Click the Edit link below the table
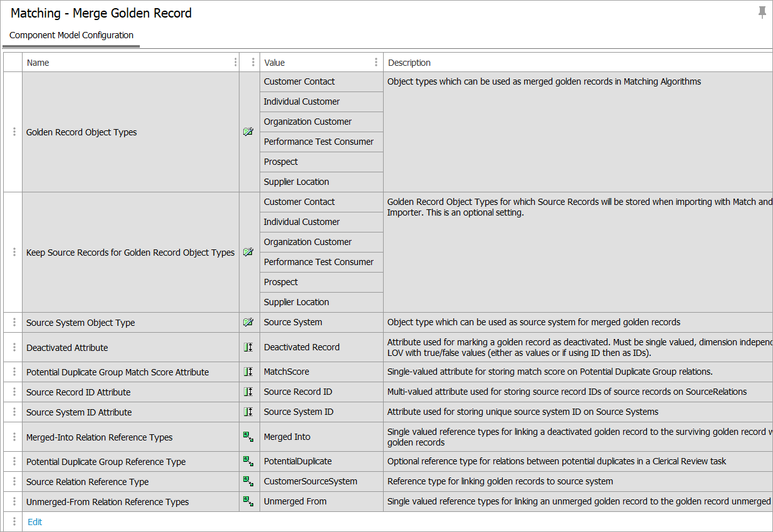Viewport: 773px width, 532px height. pos(35,522)
